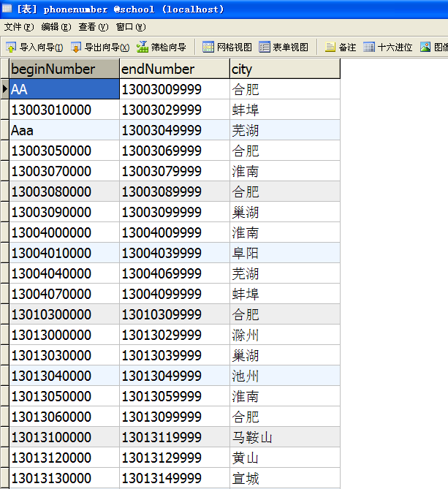Screen dimensions: 448x489
Task: Switch to 网格视图 grid view
Action: tap(227, 48)
